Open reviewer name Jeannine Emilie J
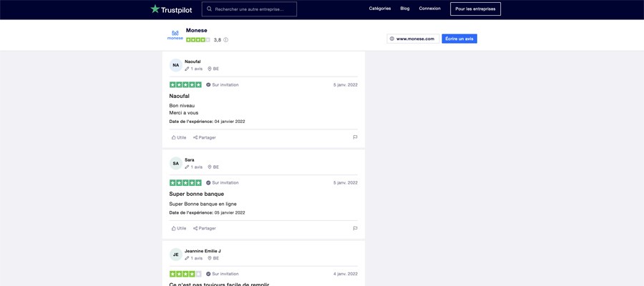The height and width of the screenshot is (286, 644). pyautogui.click(x=203, y=251)
